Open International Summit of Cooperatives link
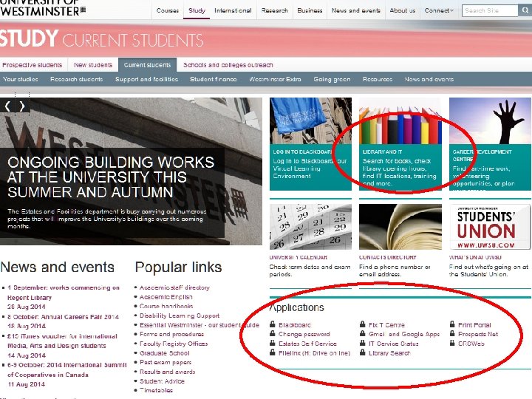 point(67,370)
